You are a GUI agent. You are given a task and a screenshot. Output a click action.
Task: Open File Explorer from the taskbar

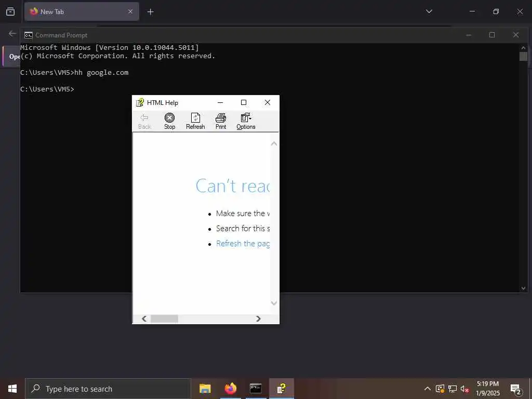205,389
